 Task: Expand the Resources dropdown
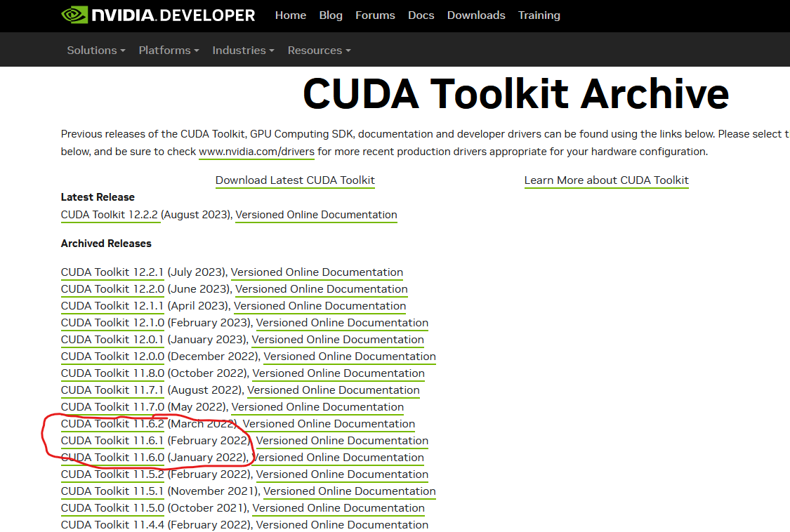click(x=319, y=51)
